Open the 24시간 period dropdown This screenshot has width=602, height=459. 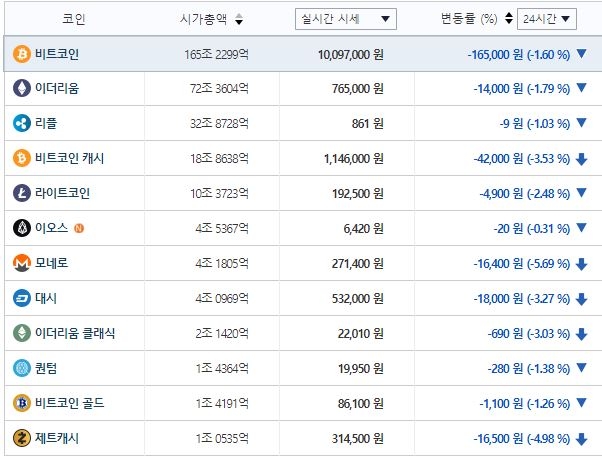(547, 19)
